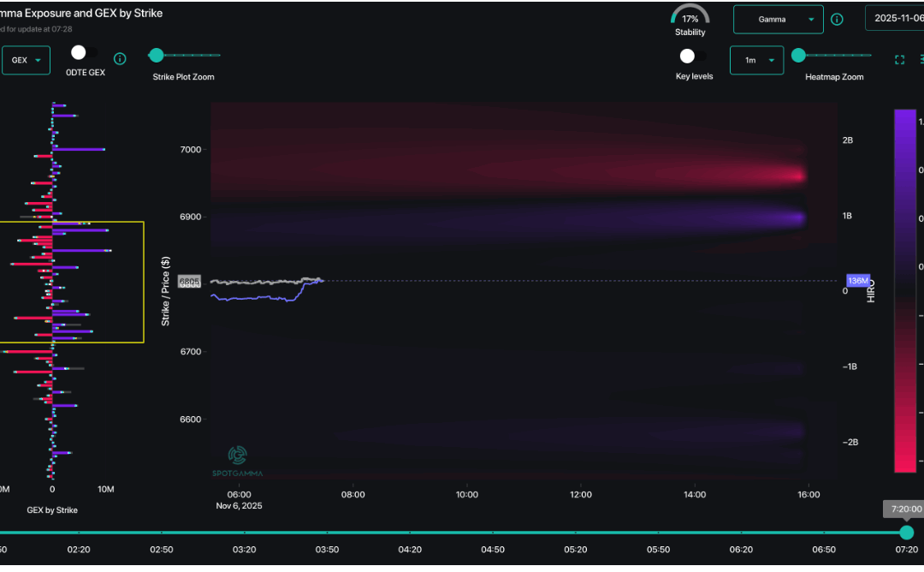
Task: Adjust the Strike Plot Zoom slider handle
Action: tap(156, 54)
